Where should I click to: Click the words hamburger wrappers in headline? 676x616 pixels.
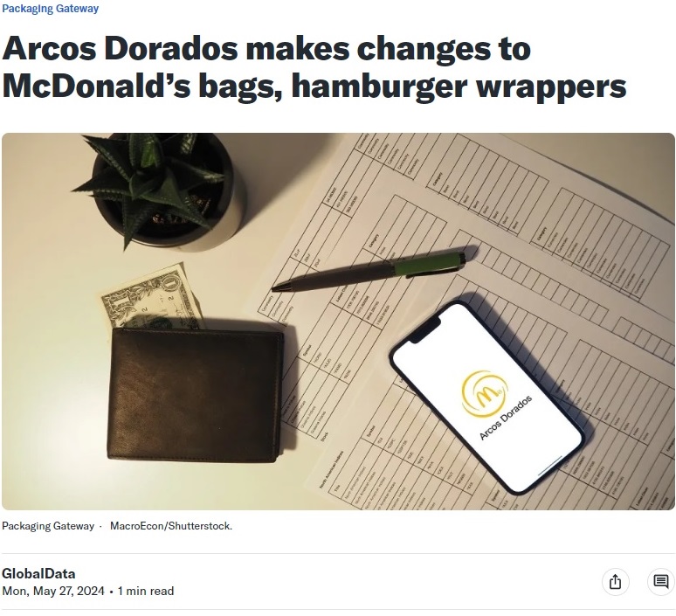pyautogui.click(x=459, y=86)
